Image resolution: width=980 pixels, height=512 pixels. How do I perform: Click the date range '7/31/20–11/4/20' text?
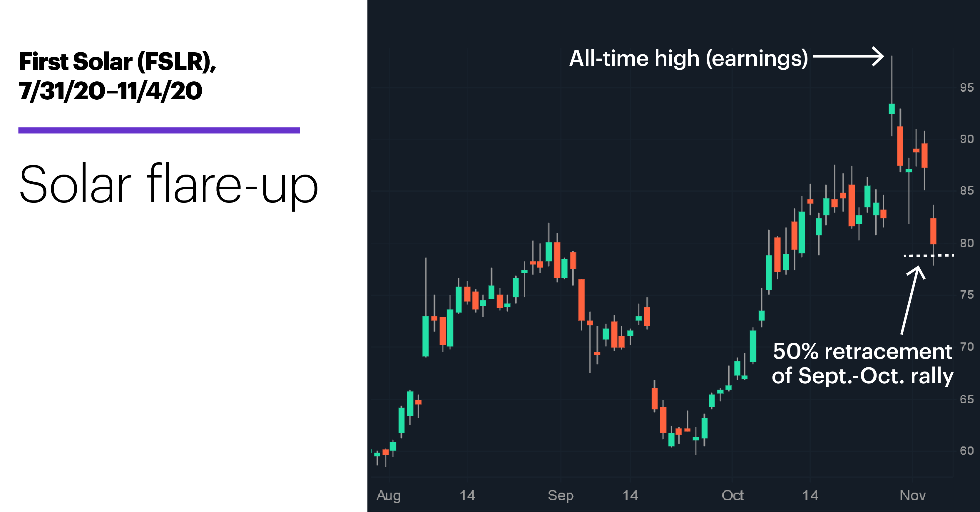click(x=110, y=91)
